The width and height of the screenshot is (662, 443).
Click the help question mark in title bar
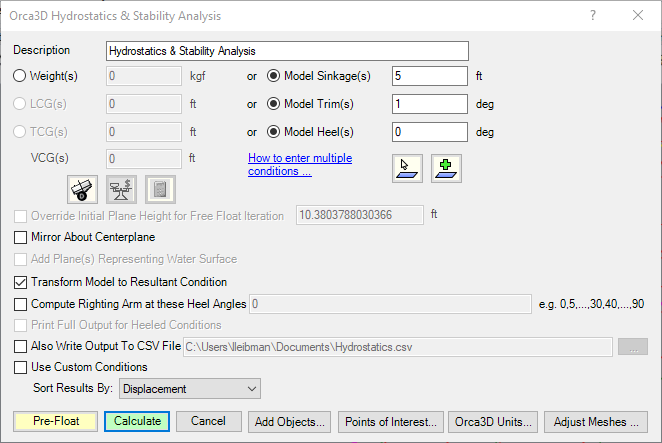[x=593, y=16]
